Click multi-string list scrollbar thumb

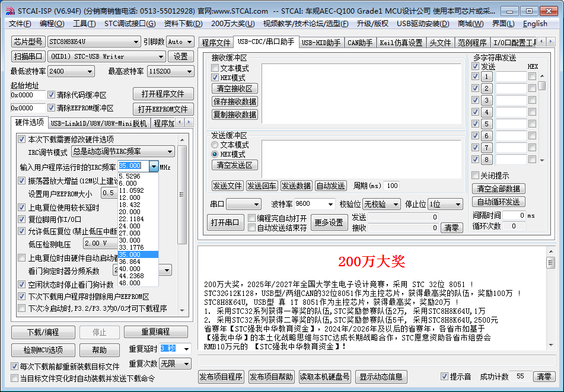(541, 85)
